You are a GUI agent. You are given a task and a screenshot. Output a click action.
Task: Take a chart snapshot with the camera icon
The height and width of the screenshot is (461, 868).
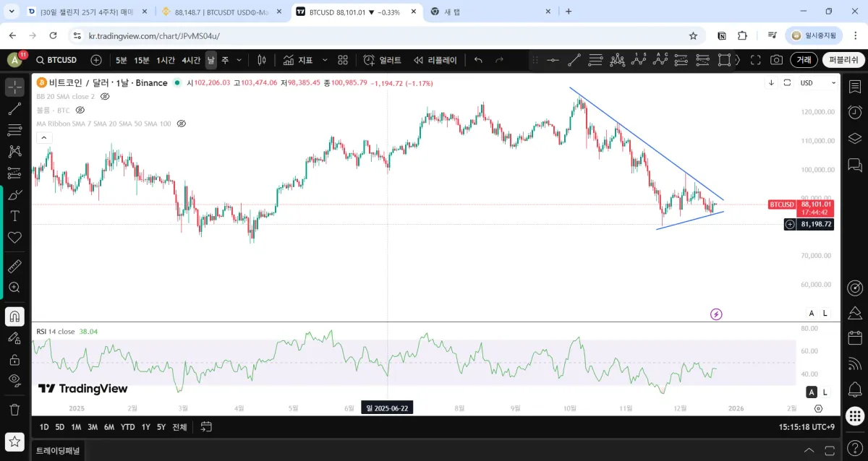click(x=777, y=61)
